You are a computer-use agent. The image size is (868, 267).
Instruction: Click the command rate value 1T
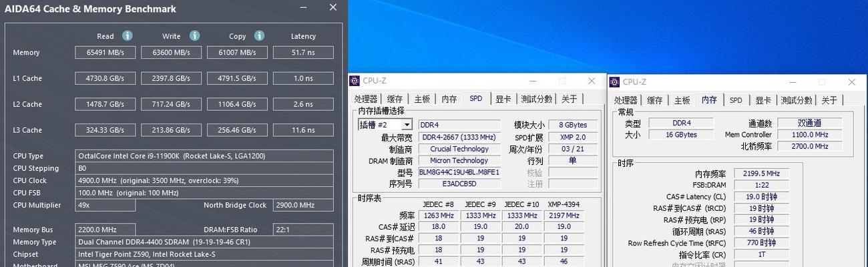coord(761,255)
